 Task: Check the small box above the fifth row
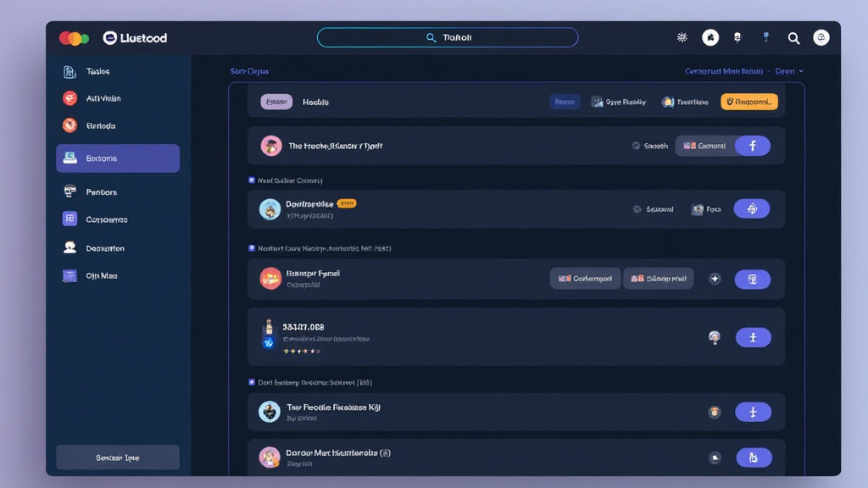(x=251, y=382)
